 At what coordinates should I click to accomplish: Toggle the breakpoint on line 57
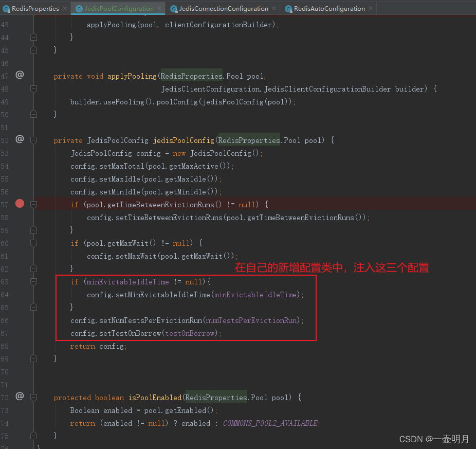click(20, 203)
